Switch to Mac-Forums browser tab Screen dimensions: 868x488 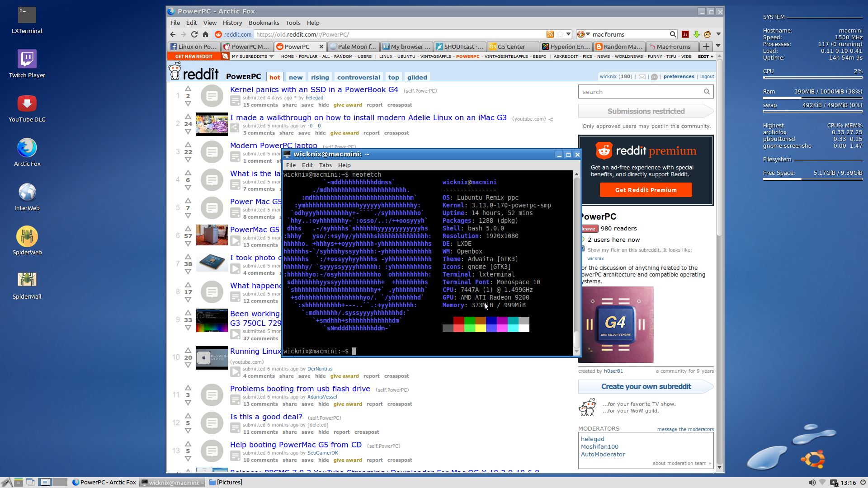[x=672, y=47]
